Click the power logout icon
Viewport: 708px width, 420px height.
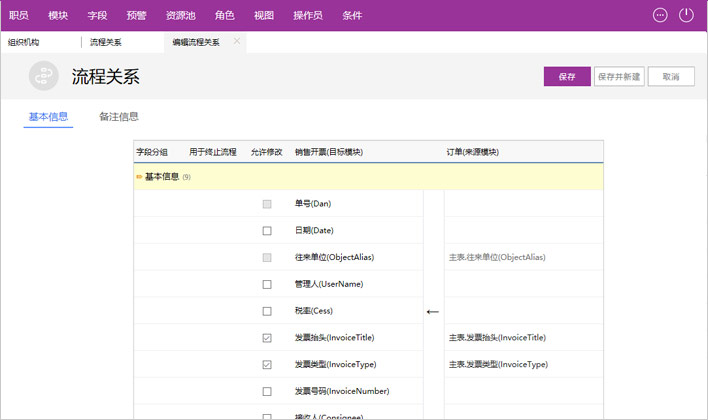point(686,15)
